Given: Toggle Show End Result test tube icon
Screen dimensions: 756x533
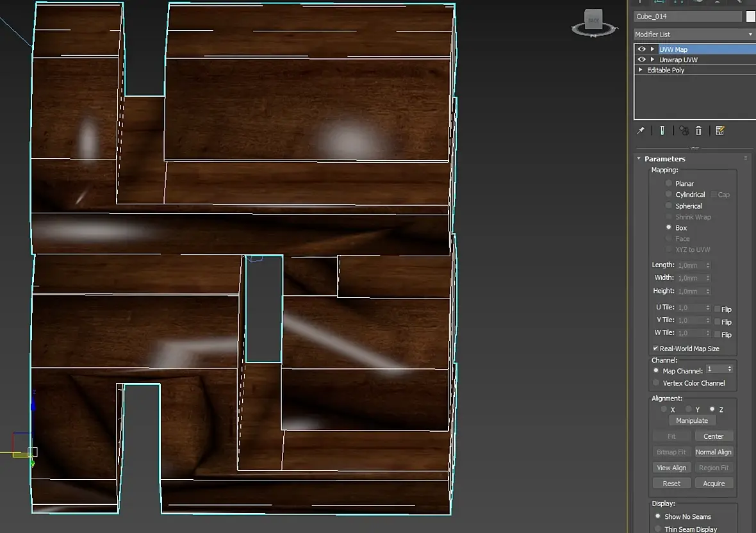Looking at the screenshot, I should point(662,131).
